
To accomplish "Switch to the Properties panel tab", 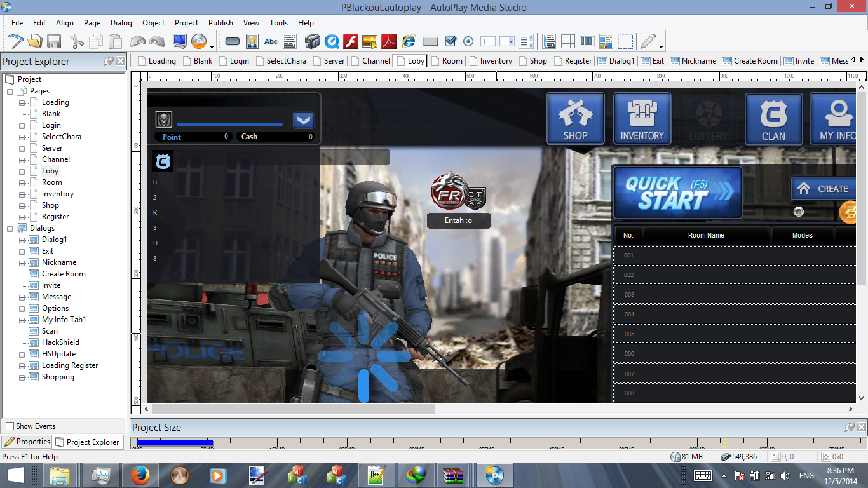I will pos(27,442).
